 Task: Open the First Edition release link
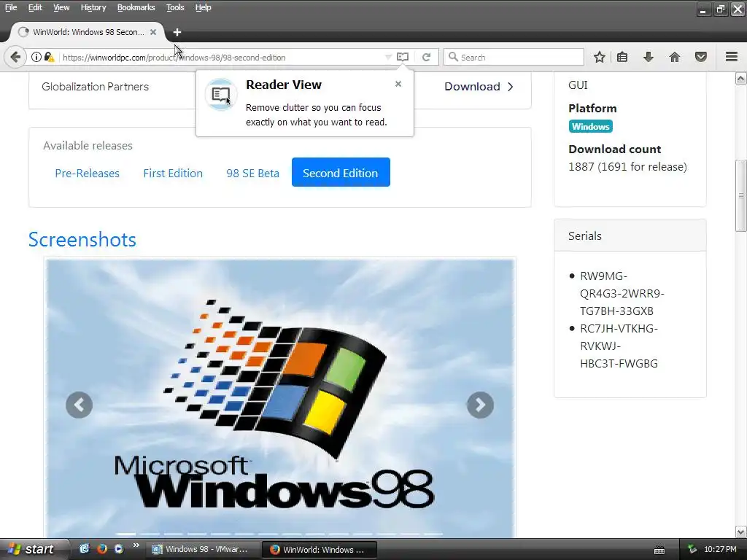point(173,173)
